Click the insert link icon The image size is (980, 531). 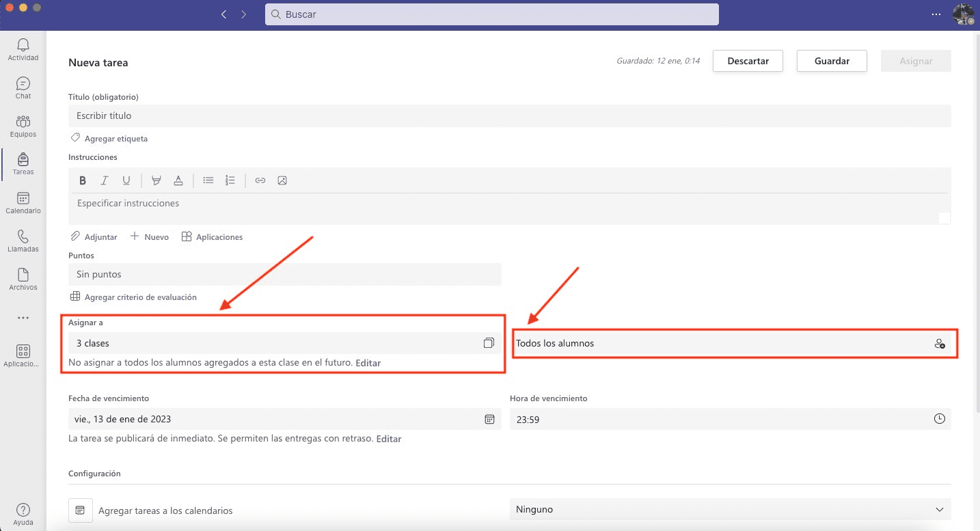[260, 180]
